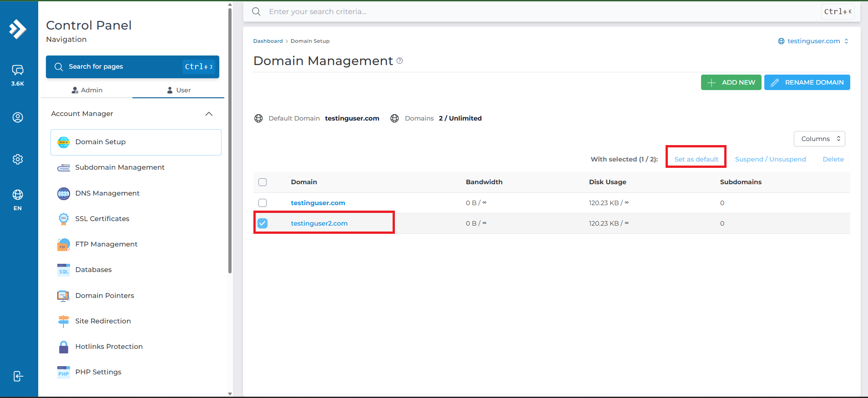Click the globe icon next to Domains count
This screenshot has width=868, height=398.
point(394,118)
